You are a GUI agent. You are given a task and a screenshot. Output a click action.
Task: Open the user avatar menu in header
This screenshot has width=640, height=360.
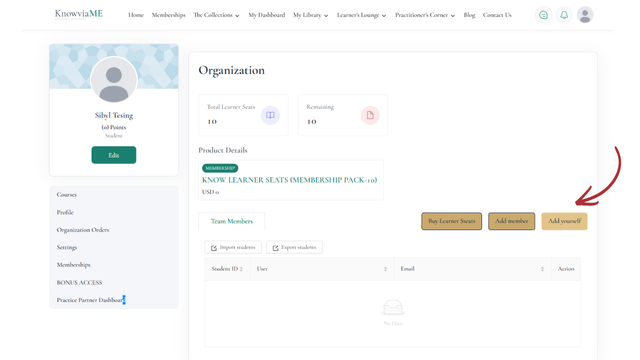pyautogui.click(x=585, y=15)
